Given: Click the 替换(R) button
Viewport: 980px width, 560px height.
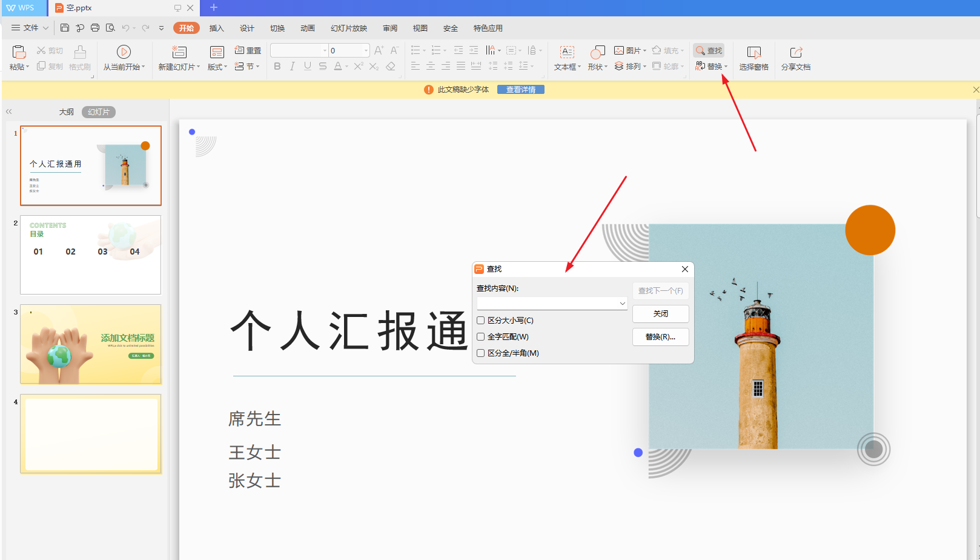Looking at the screenshot, I should click(660, 337).
